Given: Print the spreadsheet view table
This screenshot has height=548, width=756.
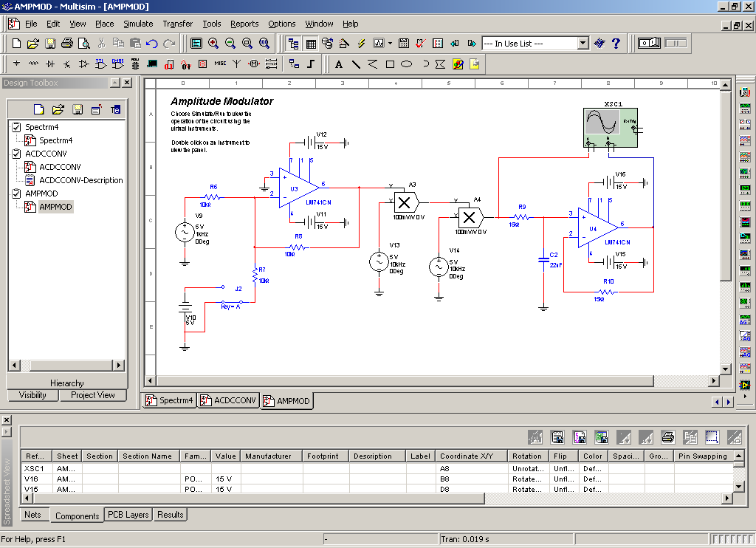Looking at the screenshot, I should pyautogui.click(x=667, y=437).
